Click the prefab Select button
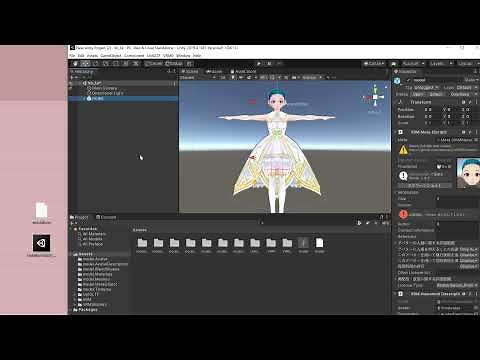Screen dimensions: 480x360 pos(436,94)
